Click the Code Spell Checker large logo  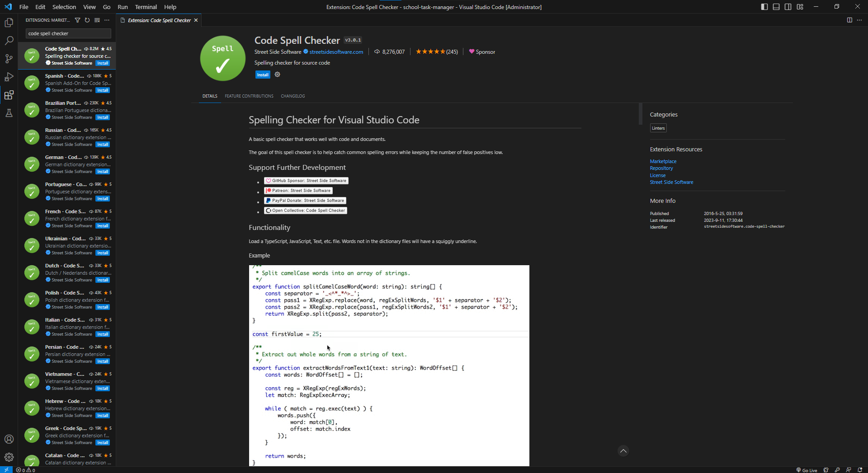[x=223, y=58]
